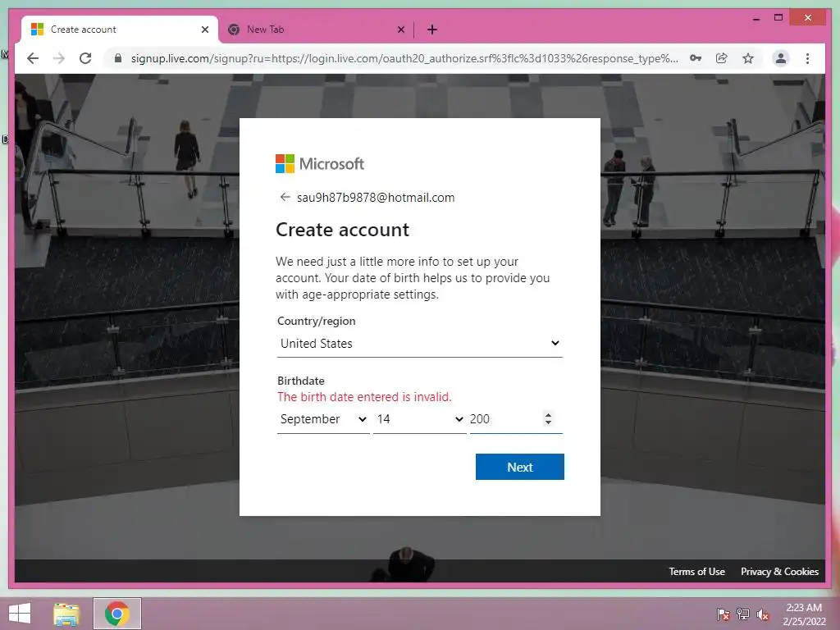Open the Country/region dropdown
The height and width of the screenshot is (630, 840).
pos(419,344)
